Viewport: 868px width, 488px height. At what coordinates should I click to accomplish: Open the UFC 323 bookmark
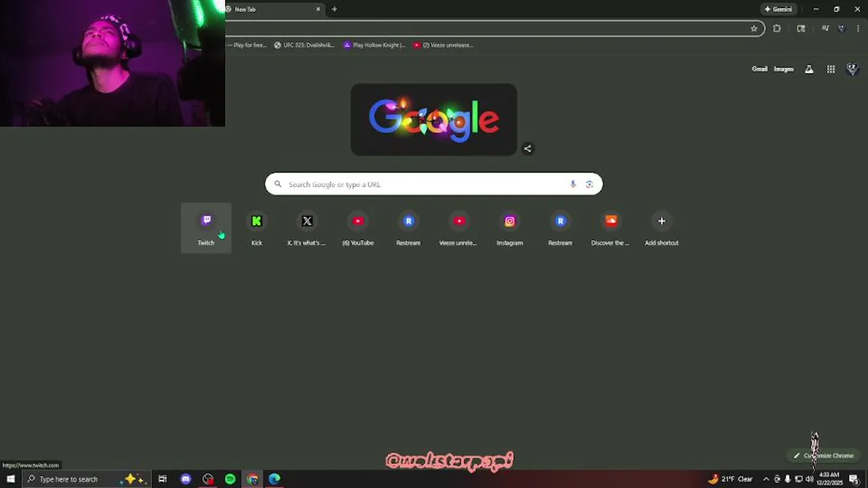[304, 45]
